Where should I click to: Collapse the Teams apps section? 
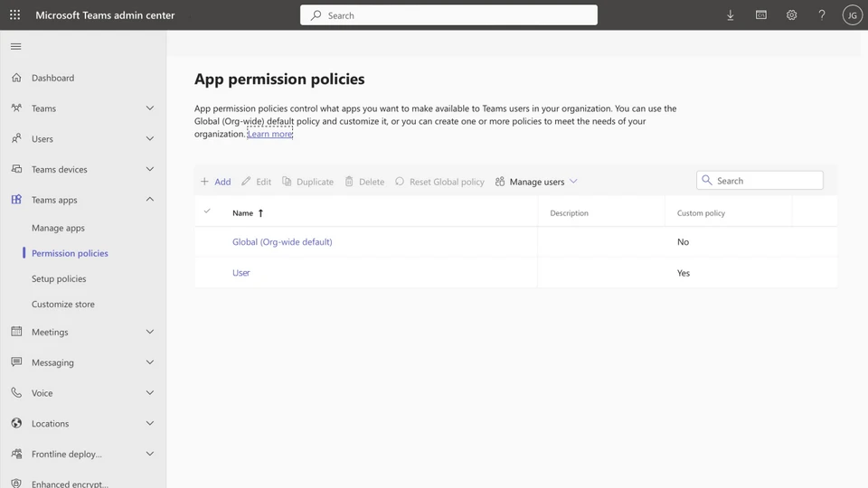[150, 200]
